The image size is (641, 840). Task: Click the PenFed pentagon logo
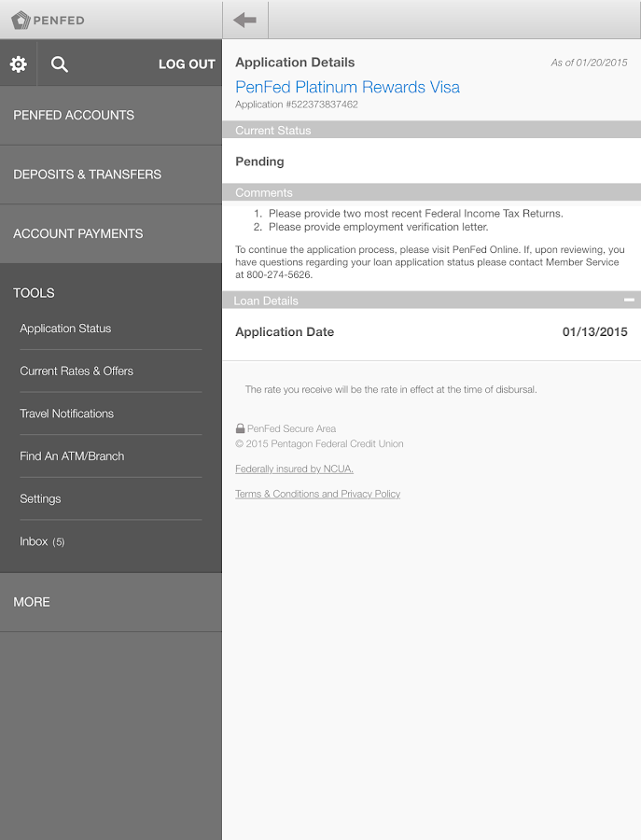pos(21,20)
